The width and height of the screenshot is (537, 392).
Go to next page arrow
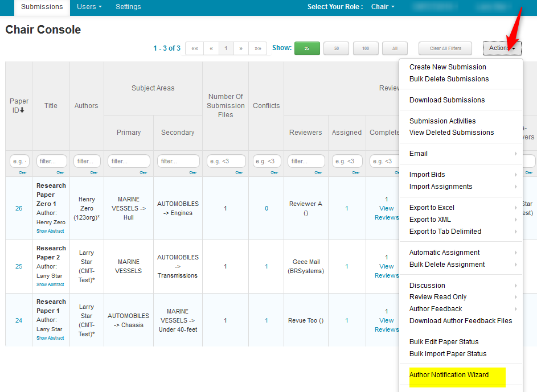coord(241,48)
